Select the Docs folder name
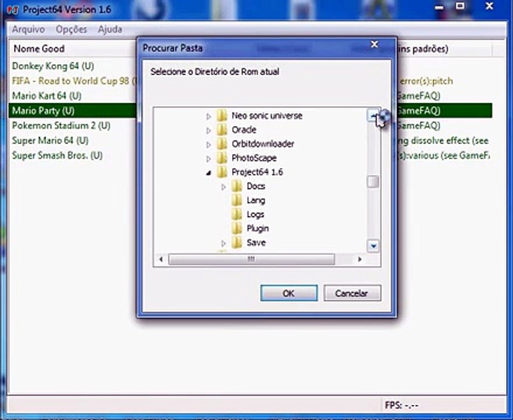 (x=256, y=186)
